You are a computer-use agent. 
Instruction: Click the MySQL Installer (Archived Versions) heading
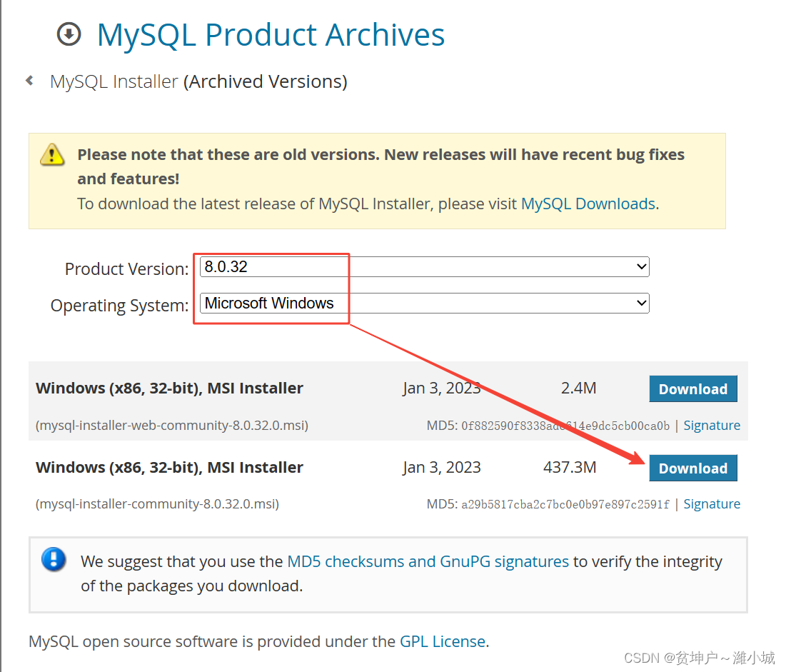198,81
